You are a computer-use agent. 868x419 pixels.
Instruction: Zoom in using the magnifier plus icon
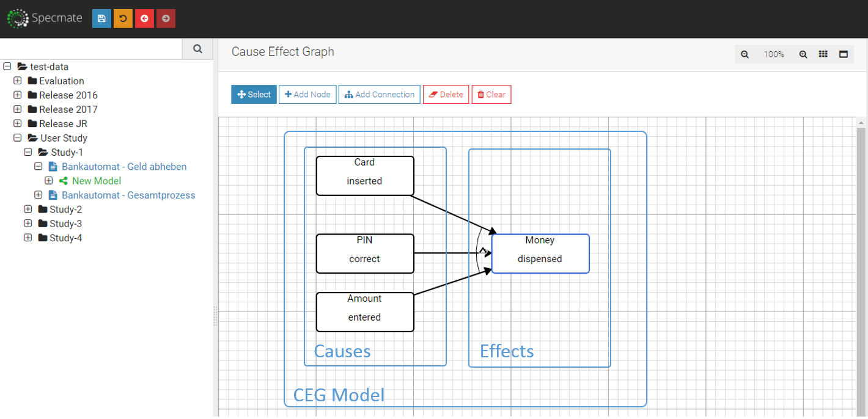point(803,54)
